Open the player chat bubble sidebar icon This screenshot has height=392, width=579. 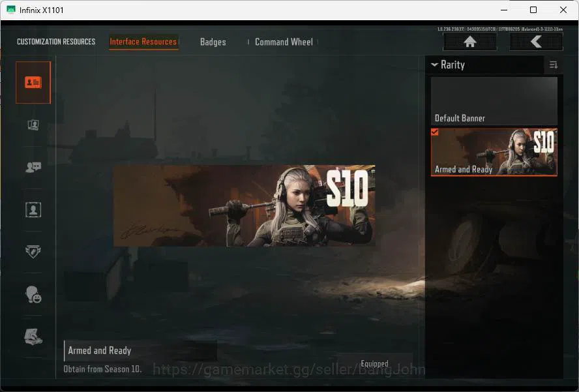point(33,167)
